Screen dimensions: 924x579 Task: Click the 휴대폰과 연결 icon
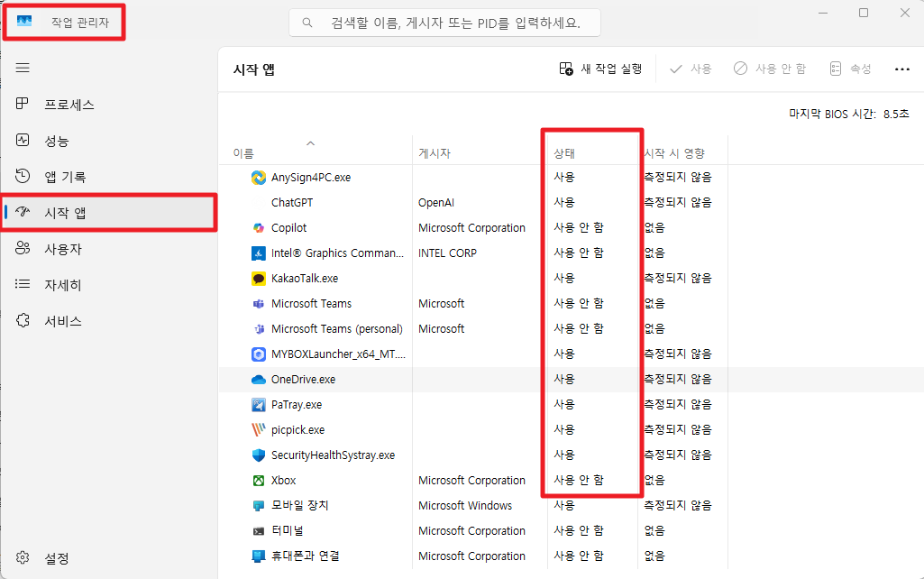pos(258,556)
